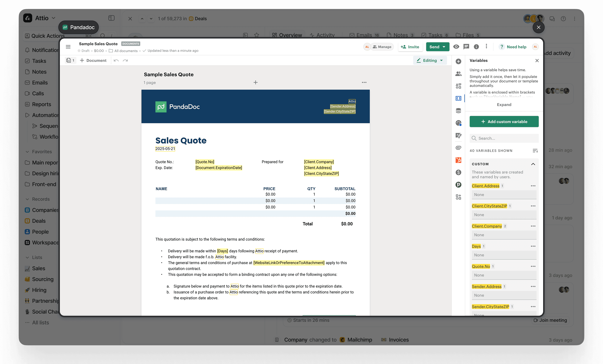Click the Manage recipients button
This screenshot has height=364, width=603.
point(382,47)
